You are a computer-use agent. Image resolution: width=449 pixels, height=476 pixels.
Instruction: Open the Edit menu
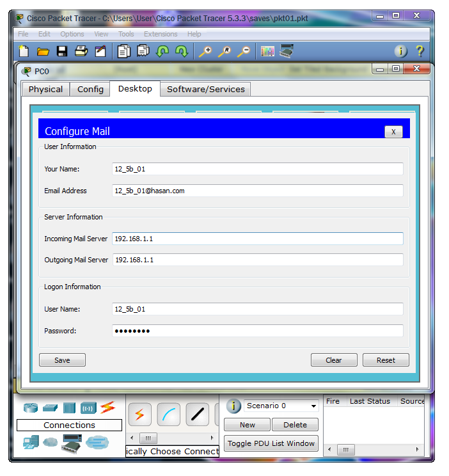tap(44, 34)
